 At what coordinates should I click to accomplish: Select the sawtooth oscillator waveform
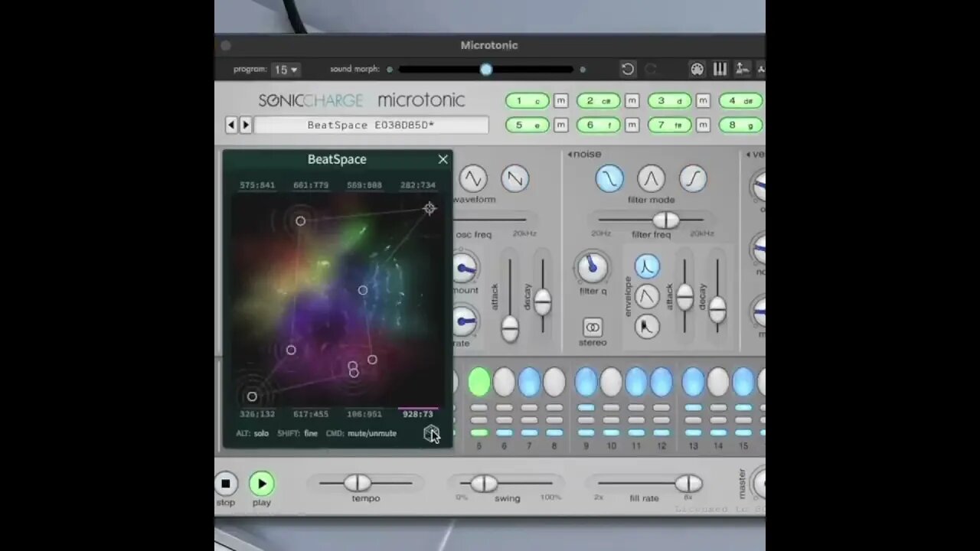pos(515,178)
